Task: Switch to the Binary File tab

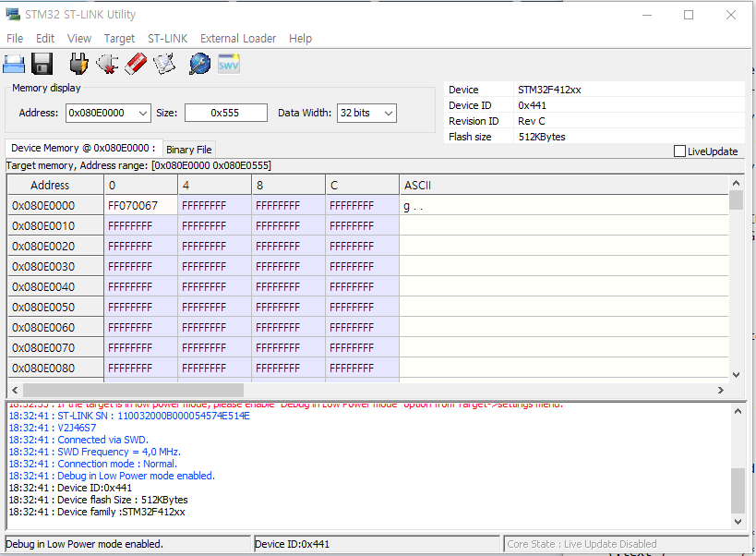Action: coord(189,150)
